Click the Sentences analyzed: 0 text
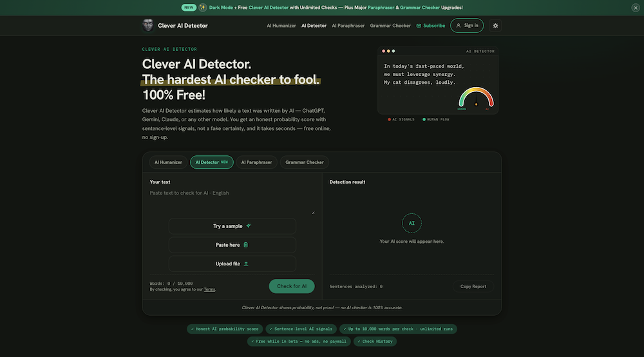The width and height of the screenshot is (644, 357). point(356,287)
